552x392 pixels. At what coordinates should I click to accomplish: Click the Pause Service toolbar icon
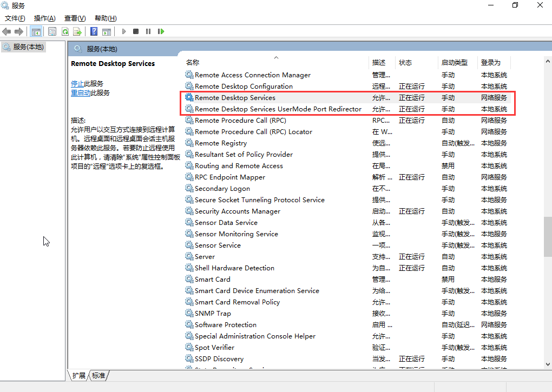(148, 32)
